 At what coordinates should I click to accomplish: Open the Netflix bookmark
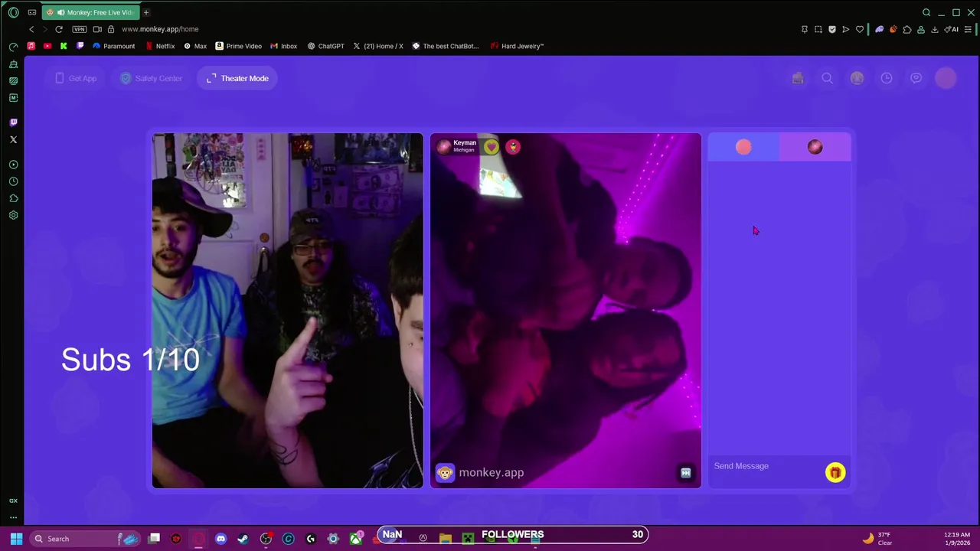160,46
